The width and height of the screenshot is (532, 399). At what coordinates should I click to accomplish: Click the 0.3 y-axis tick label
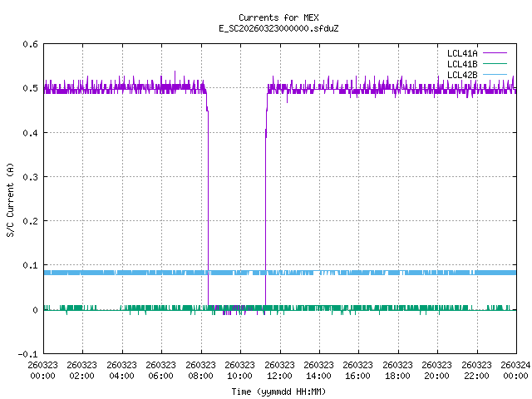point(29,177)
